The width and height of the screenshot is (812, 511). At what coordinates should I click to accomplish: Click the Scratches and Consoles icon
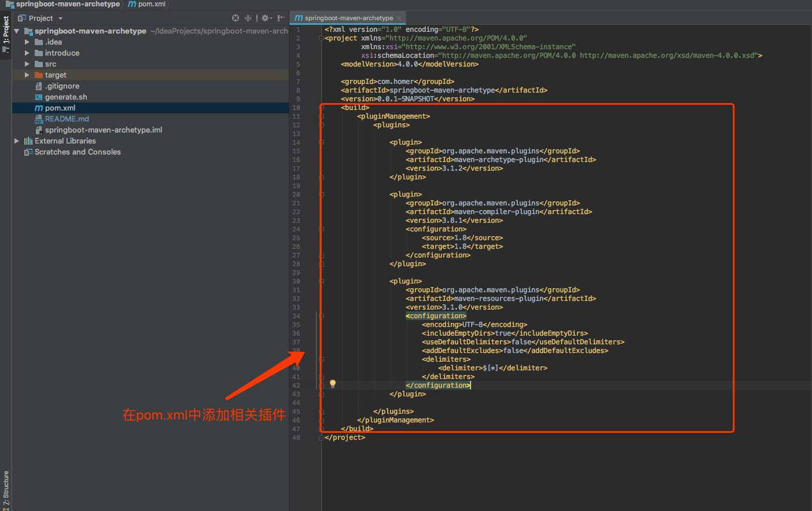(x=28, y=152)
